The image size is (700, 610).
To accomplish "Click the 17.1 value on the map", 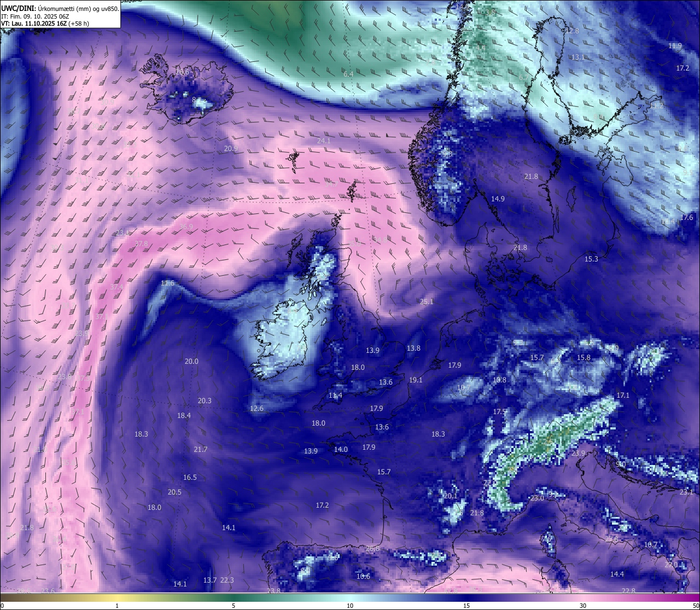I will (x=623, y=395).
